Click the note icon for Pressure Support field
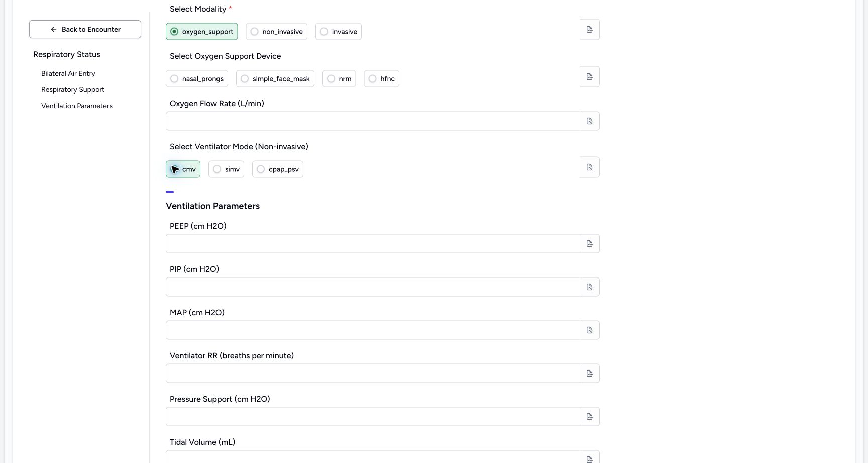The height and width of the screenshot is (463, 868). click(590, 417)
